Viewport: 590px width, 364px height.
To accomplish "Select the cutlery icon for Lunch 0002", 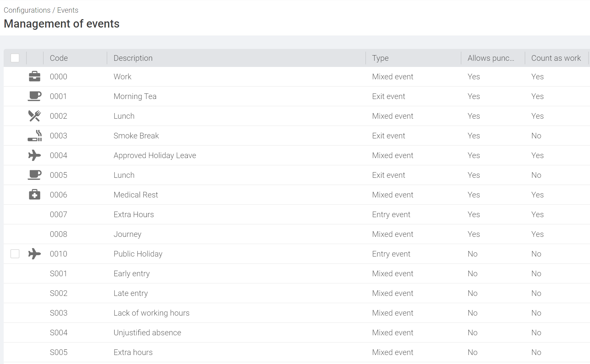I will point(35,116).
